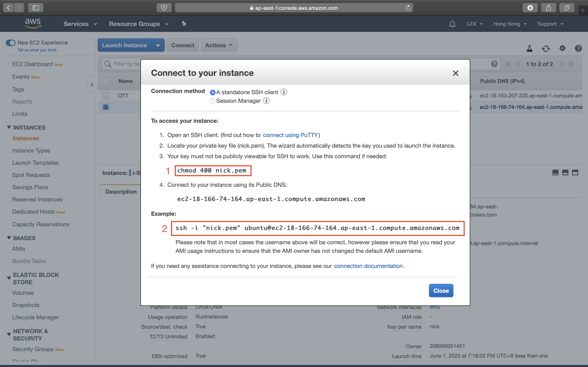
Task: Click the Safari address bar
Action: (294, 8)
